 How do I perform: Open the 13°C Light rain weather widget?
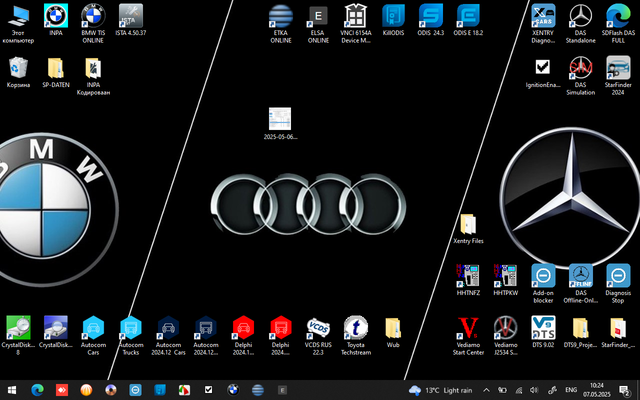click(x=440, y=390)
